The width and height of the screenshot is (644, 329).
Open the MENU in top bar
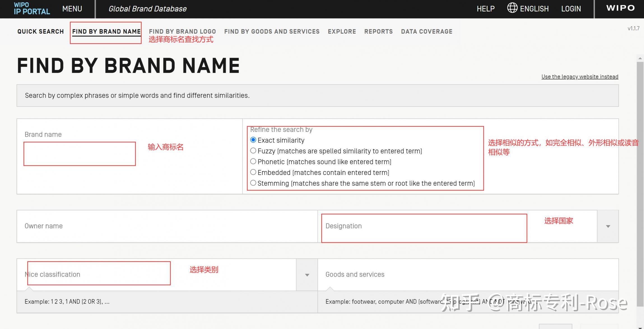(72, 9)
